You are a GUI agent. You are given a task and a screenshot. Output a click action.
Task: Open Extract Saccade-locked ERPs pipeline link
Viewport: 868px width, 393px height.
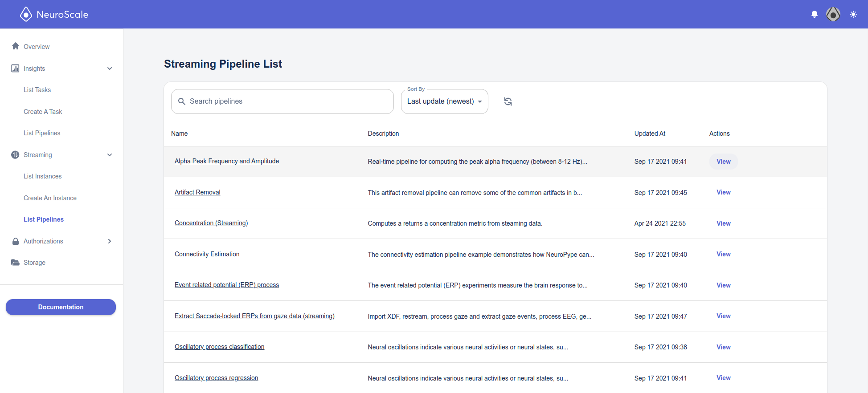[254, 316]
